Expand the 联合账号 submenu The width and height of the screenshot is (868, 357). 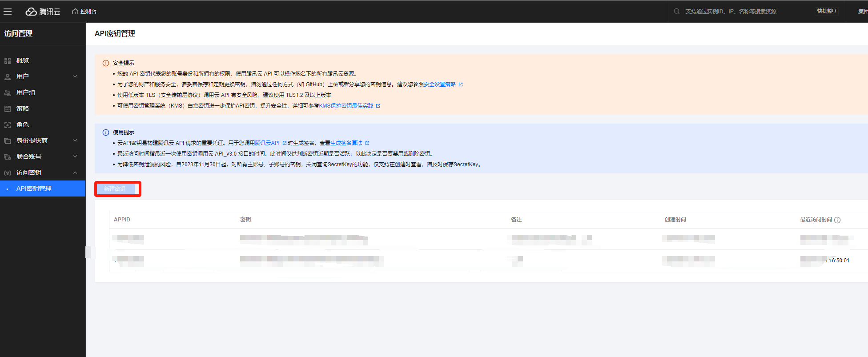click(75, 156)
